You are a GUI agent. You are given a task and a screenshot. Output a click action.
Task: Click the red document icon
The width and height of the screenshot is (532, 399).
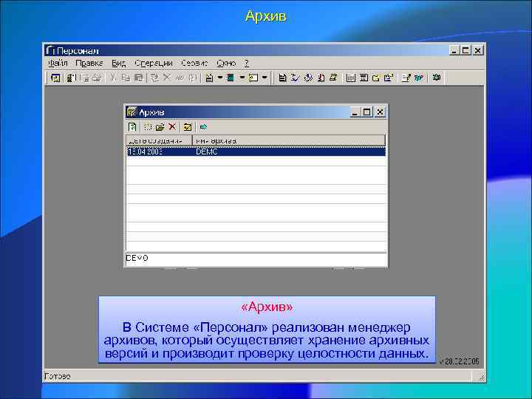point(321,78)
